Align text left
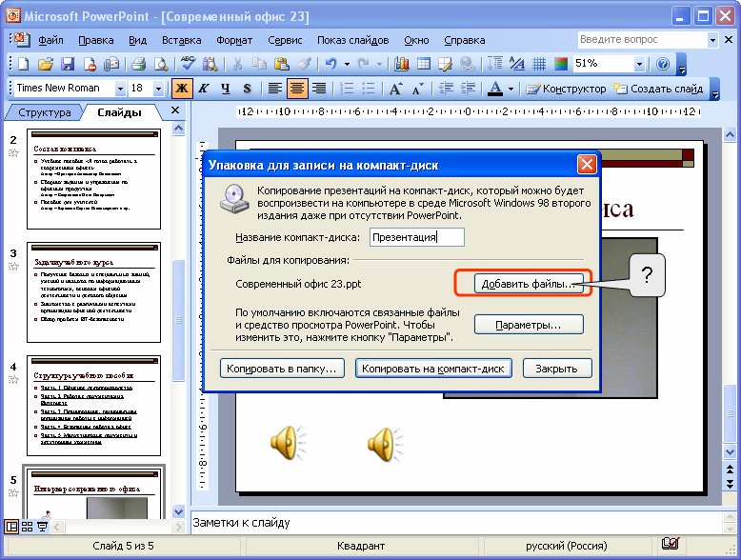 tap(274, 89)
